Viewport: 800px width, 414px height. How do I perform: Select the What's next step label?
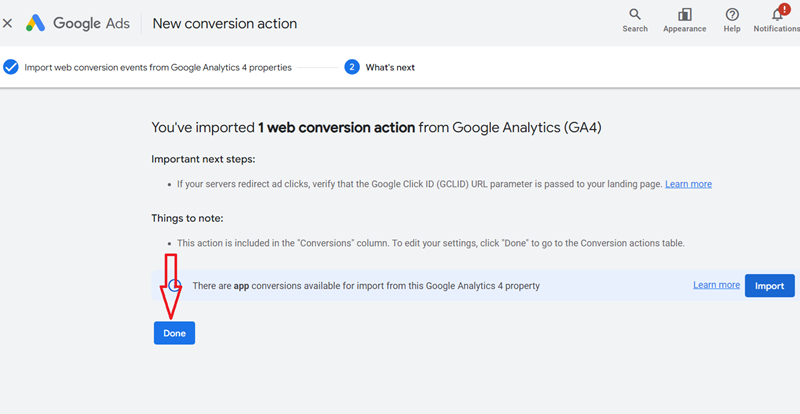390,67
